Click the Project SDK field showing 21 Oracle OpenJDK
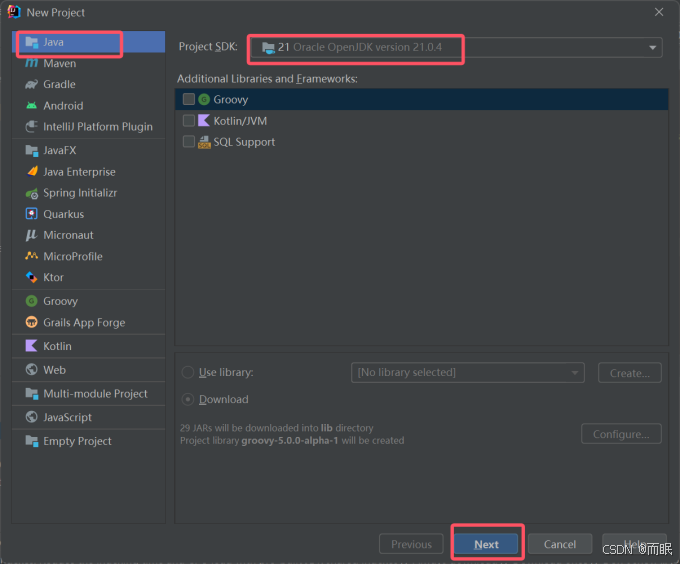 [x=456, y=48]
